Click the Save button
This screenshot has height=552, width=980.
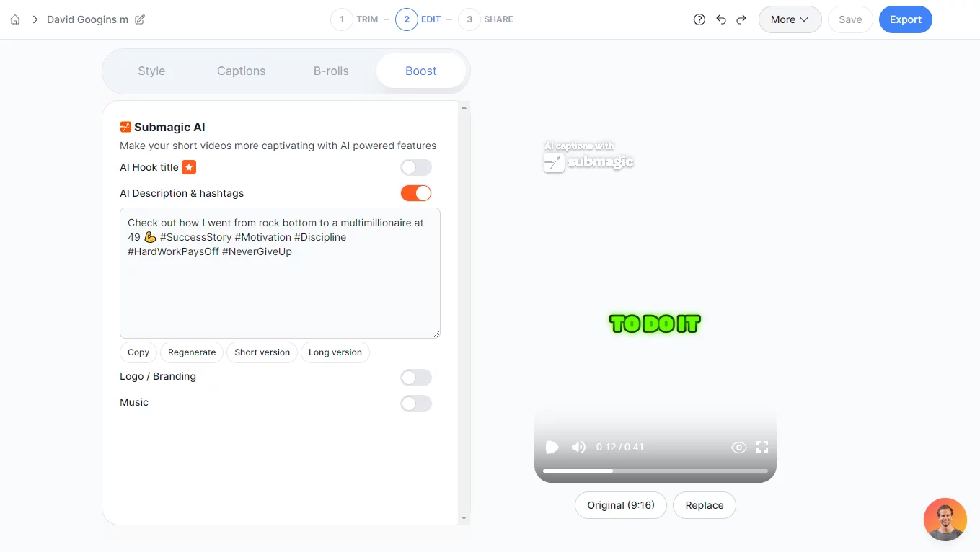point(850,19)
